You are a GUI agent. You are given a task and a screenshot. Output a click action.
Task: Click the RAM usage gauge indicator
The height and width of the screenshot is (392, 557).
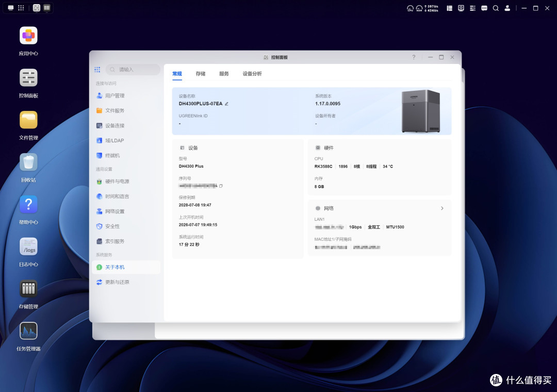(x=419, y=8)
